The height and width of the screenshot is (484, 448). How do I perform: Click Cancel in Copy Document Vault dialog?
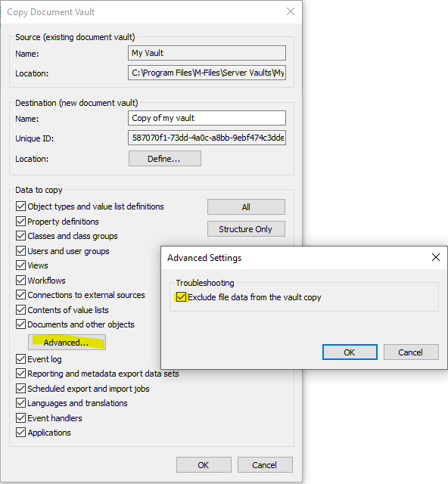pos(265,465)
